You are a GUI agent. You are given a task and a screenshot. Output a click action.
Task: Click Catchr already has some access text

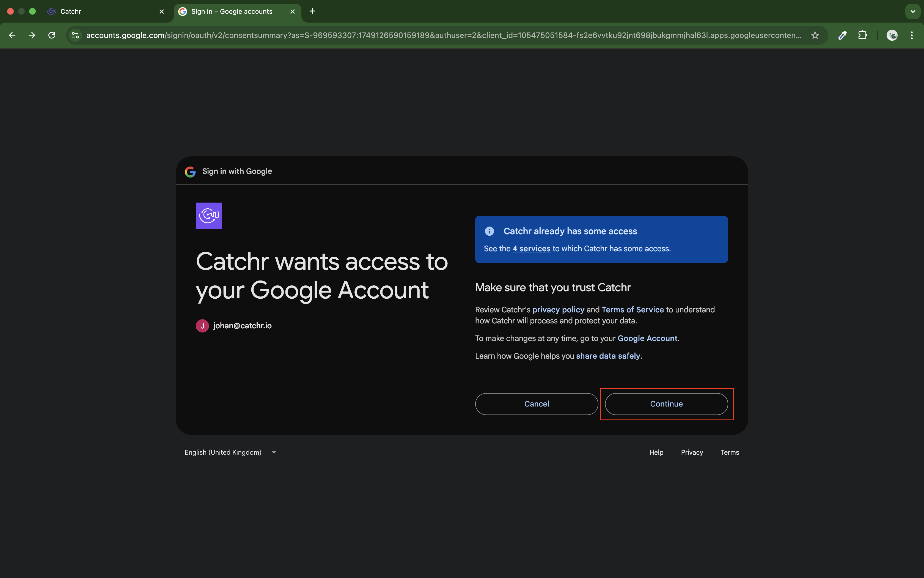pyautogui.click(x=570, y=231)
